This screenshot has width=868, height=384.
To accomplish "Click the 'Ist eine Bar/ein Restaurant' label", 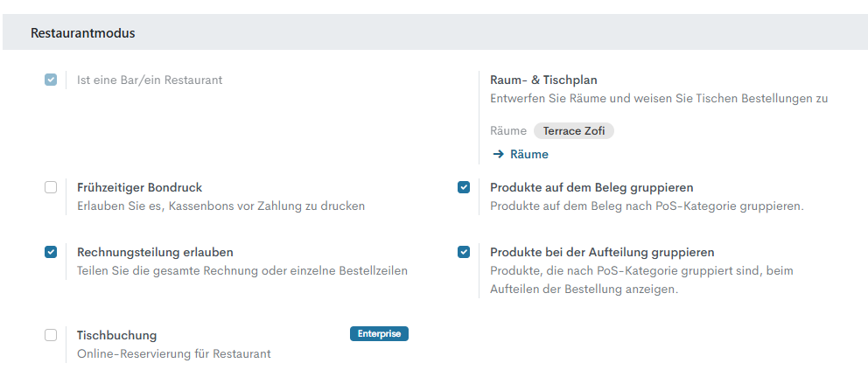I will point(150,80).
